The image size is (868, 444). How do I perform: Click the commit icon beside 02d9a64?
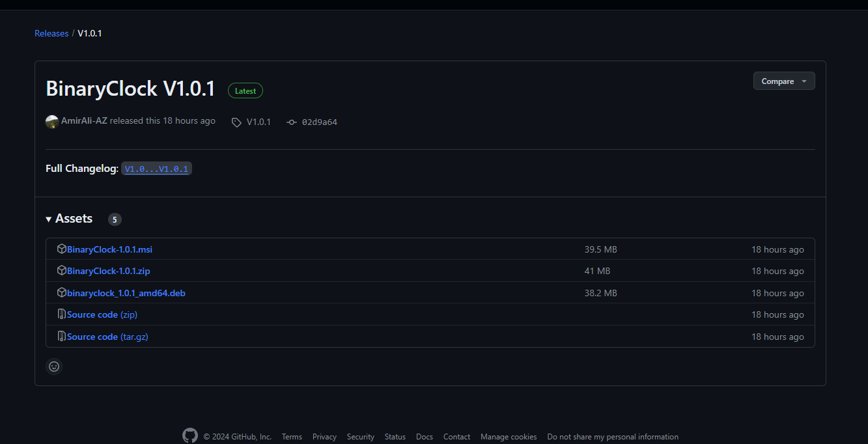tap(292, 122)
